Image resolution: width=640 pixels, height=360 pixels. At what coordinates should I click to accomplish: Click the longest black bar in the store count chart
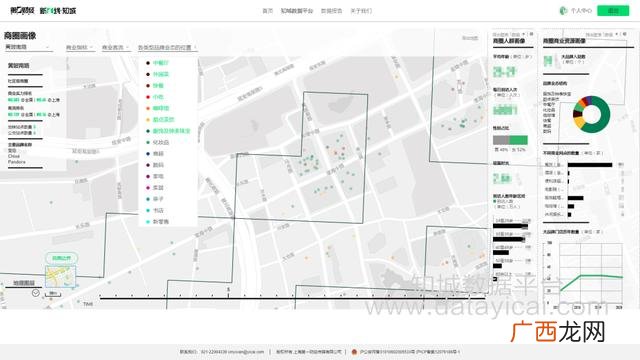[590, 165]
